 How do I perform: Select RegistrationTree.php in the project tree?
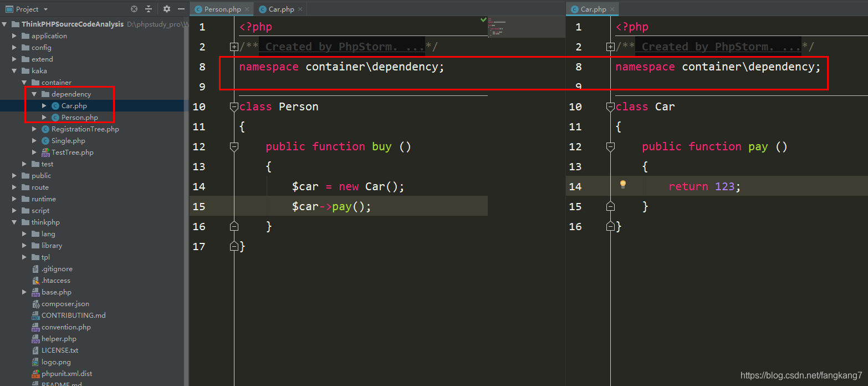click(85, 129)
